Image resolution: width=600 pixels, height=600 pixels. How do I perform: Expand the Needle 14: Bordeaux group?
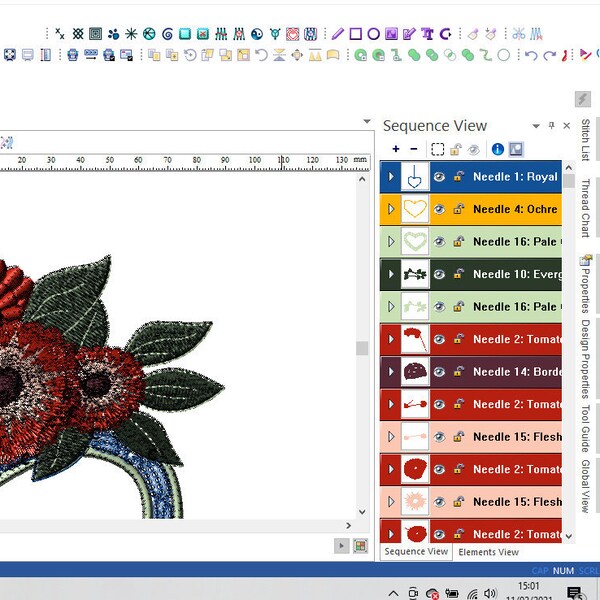[391, 372]
